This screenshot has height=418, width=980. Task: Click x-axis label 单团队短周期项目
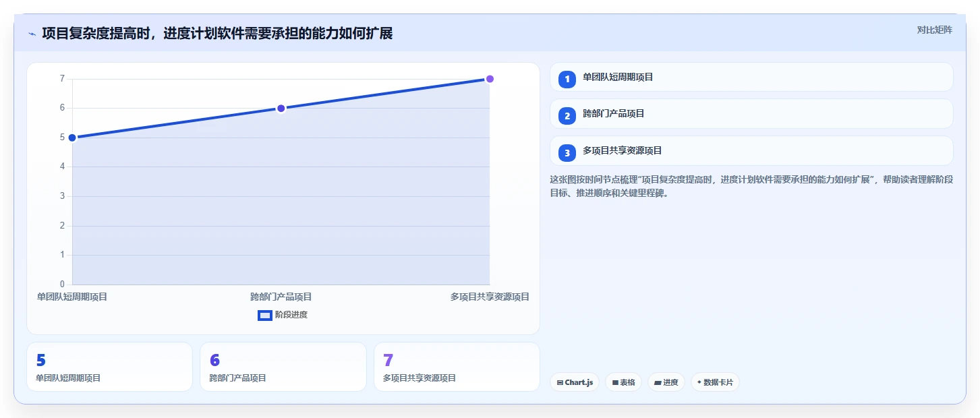click(72, 297)
